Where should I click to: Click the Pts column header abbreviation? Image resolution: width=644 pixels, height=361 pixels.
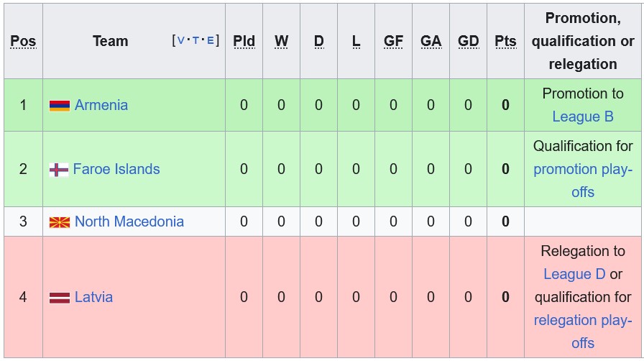505,41
